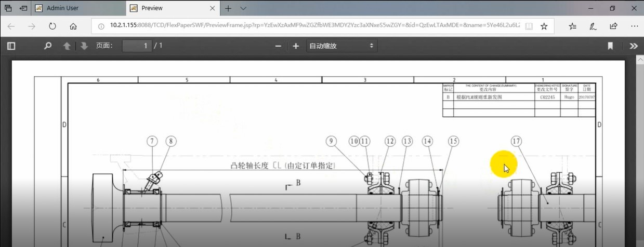The width and height of the screenshot is (644, 247).
Task: Open a new browser tab
Action: click(228, 8)
